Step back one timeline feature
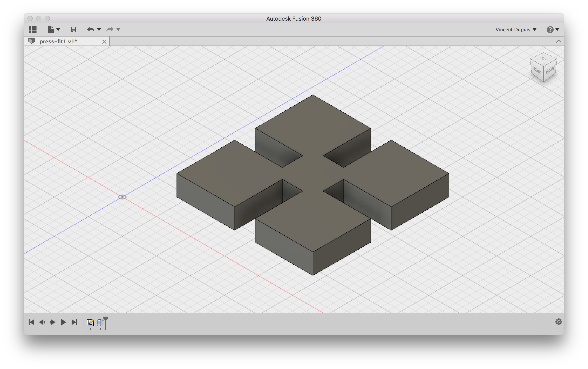Screen dimensions: 588x369 tap(42, 322)
